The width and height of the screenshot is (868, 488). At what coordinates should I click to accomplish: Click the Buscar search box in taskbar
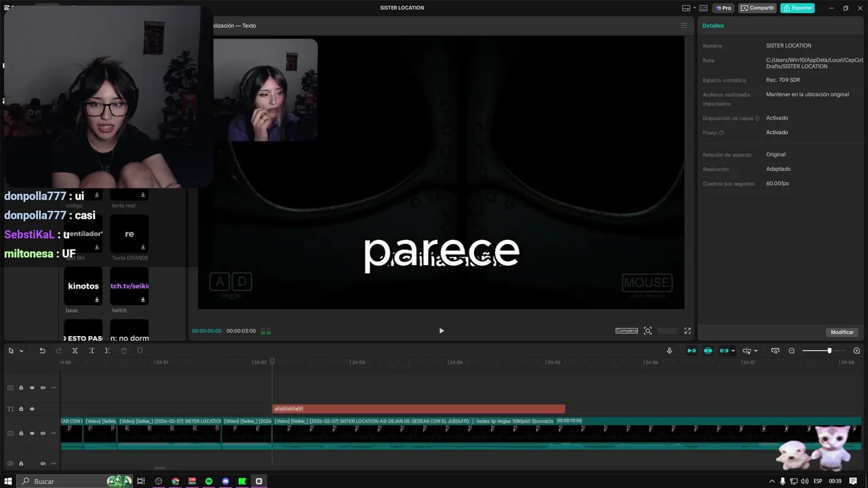tap(75, 481)
